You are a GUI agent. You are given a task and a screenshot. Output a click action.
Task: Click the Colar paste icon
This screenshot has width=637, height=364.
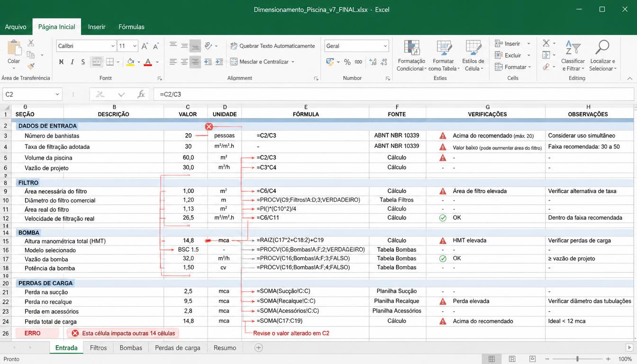click(x=14, y=48)
